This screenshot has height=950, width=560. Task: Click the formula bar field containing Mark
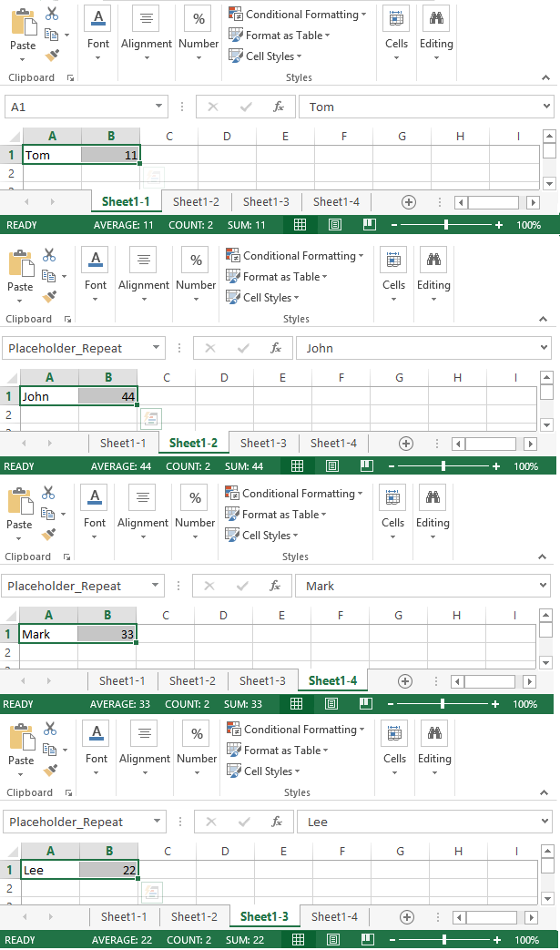423,586
